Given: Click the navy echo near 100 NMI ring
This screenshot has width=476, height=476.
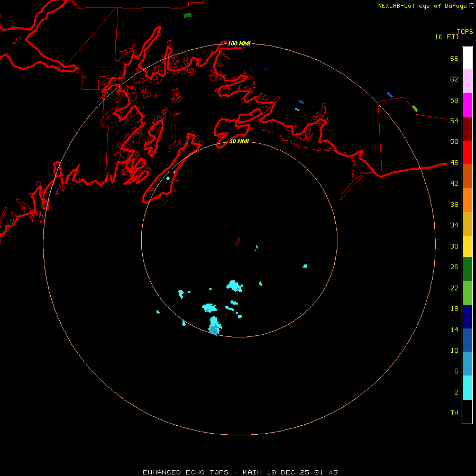Looking at the screenshot, I should [x=267, y=69].
